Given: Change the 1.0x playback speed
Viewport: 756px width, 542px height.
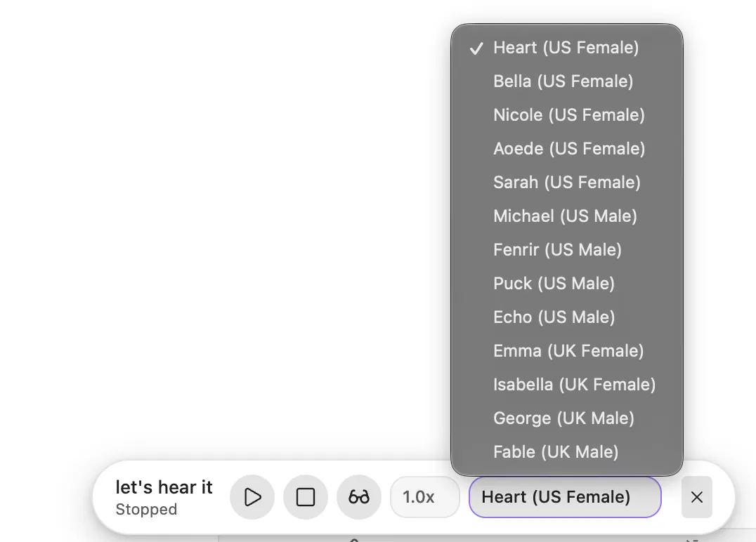Looking at the screenshot, I should tap(425, 497).
